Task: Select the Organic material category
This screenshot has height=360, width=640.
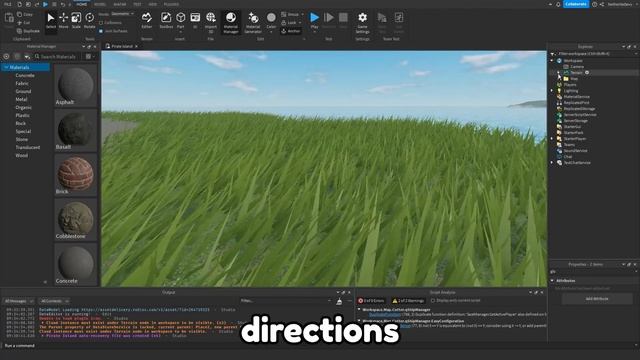Action: coord(23,107)
